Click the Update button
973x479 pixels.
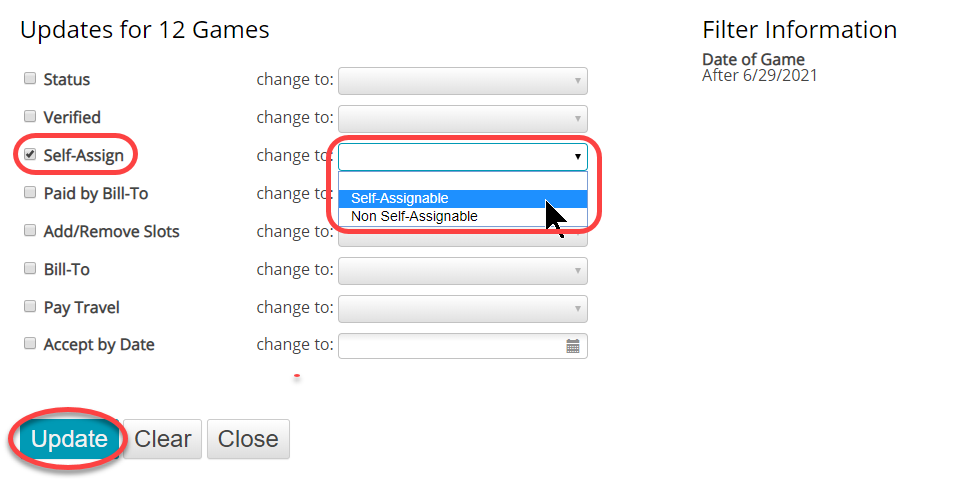(69, 439)
